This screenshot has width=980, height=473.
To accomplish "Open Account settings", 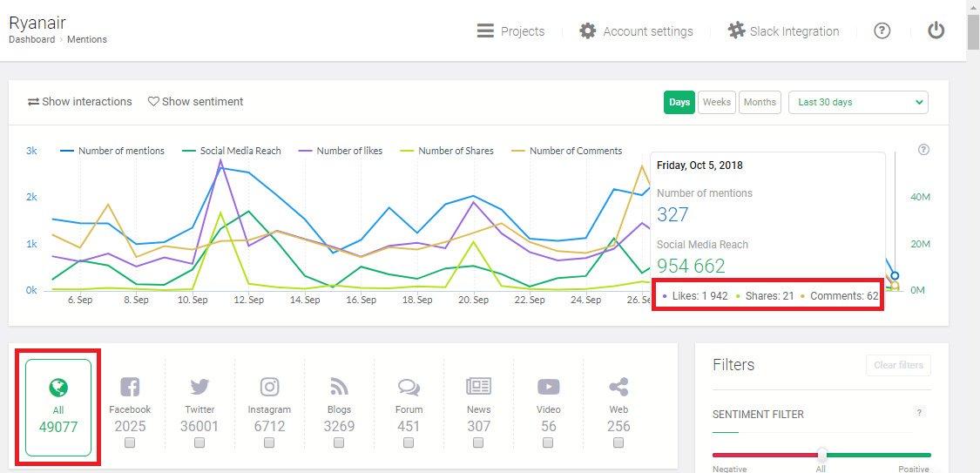I will [636, 31].
